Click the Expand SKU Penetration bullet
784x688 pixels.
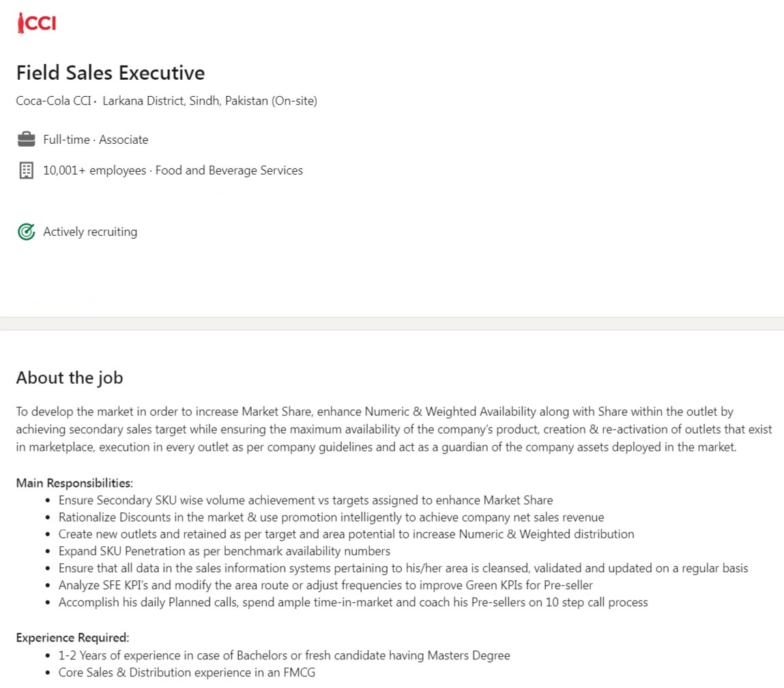tap(224, 551)
